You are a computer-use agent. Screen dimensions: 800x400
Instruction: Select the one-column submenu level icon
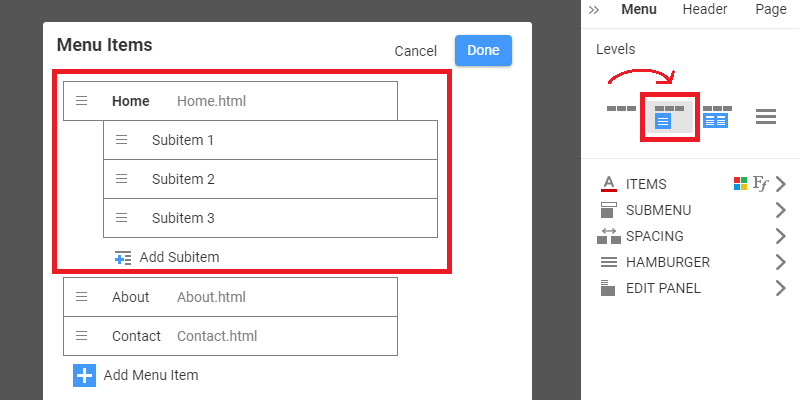tap(669, 117)
